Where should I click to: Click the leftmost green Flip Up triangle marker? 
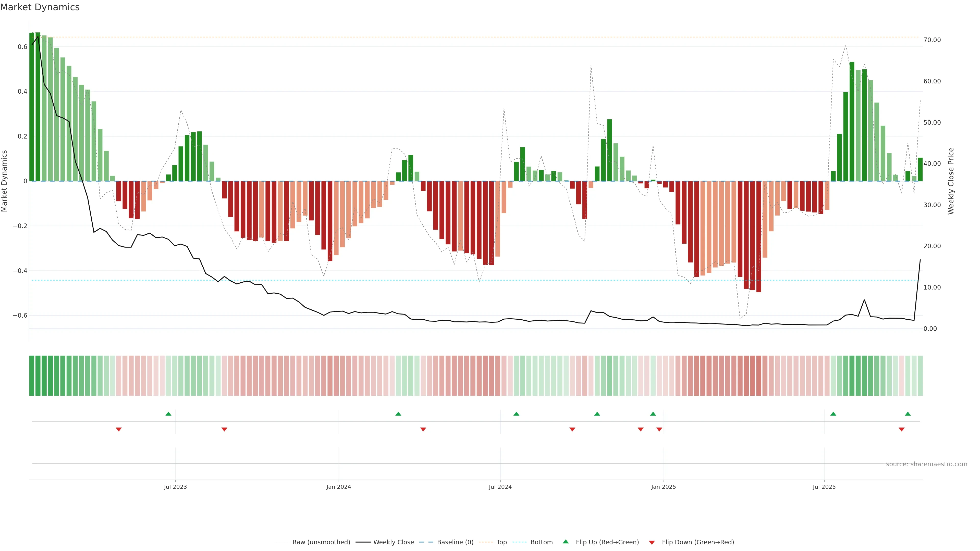coord(168,414)
